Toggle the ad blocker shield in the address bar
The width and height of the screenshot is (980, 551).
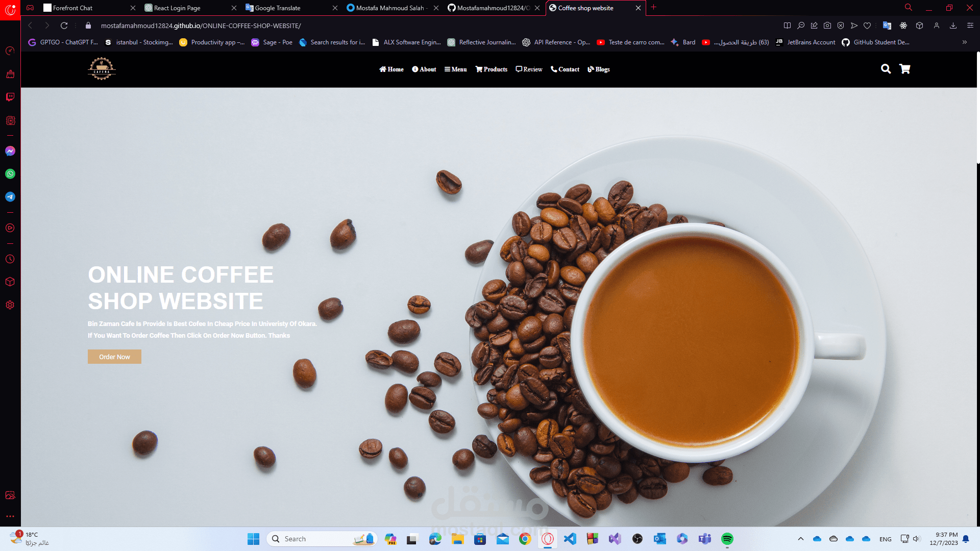(841, 25)
